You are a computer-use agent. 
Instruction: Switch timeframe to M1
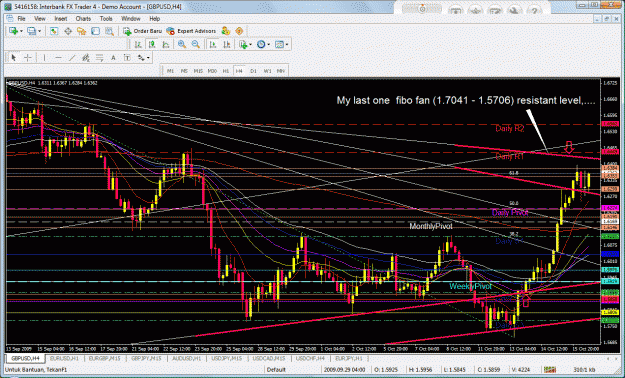point(171,71)
